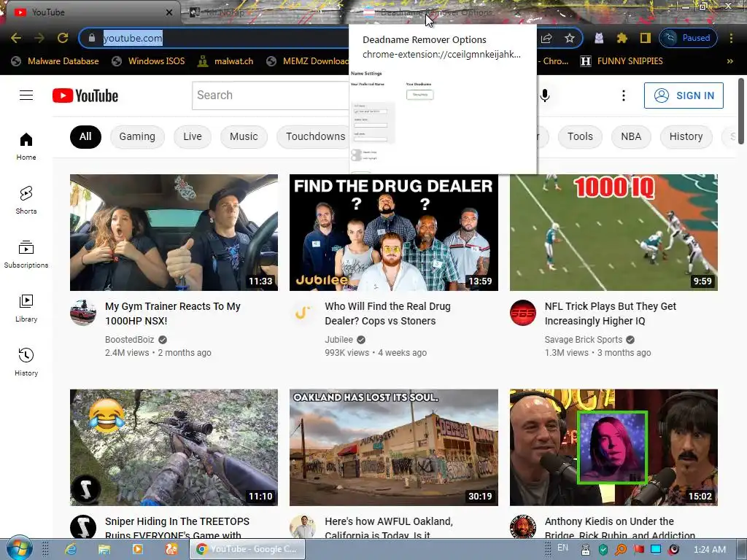
Task: Open the Oakland Has Lost Its Soul thumbnail
Action: click(393, 448)
